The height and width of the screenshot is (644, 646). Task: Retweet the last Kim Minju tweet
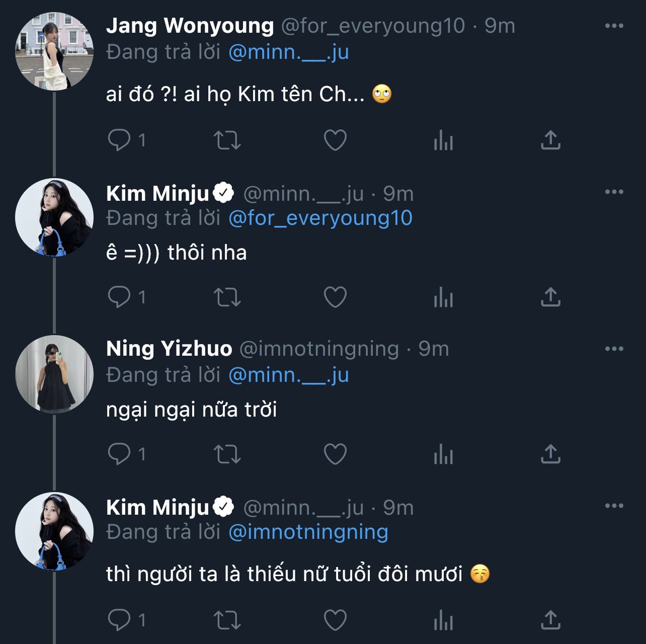tap(227, 620)
